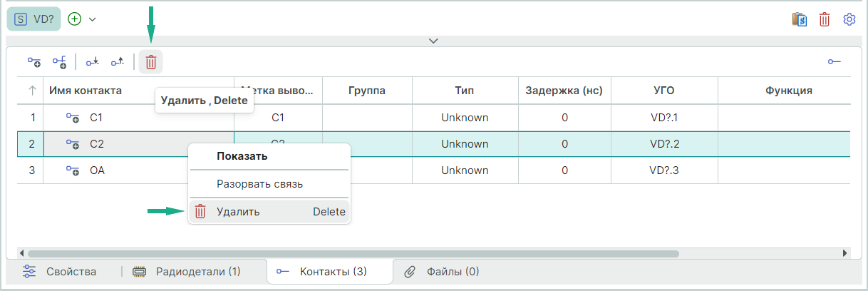Click the horizontal scrollbar right arrow
Image resolution: width=868 pixels, height=291 pixels.
point(845,253)
